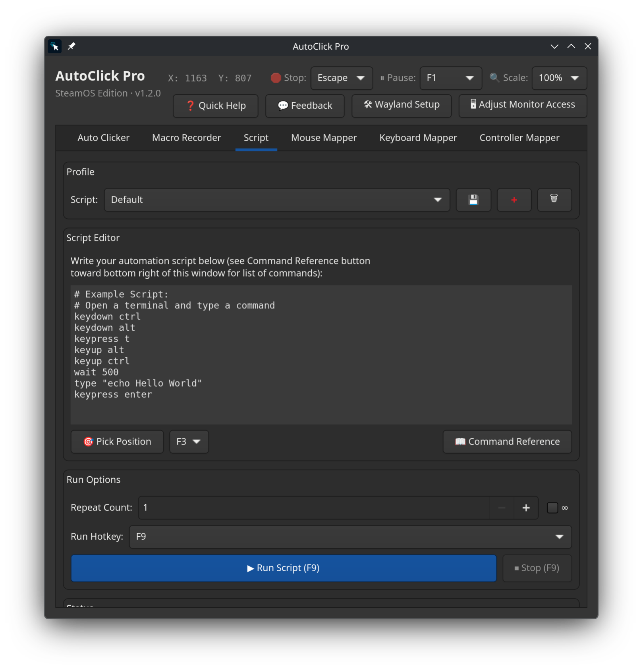Toggle the pin window icon in title bar
Image resolution: width=643 pixels, height=672 pixels.
point(71,46)
